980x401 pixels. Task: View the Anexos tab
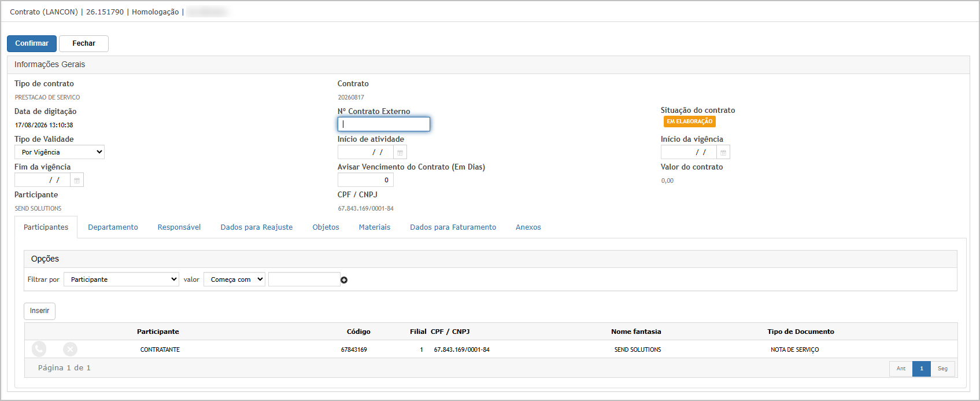(x=528, y=227)
